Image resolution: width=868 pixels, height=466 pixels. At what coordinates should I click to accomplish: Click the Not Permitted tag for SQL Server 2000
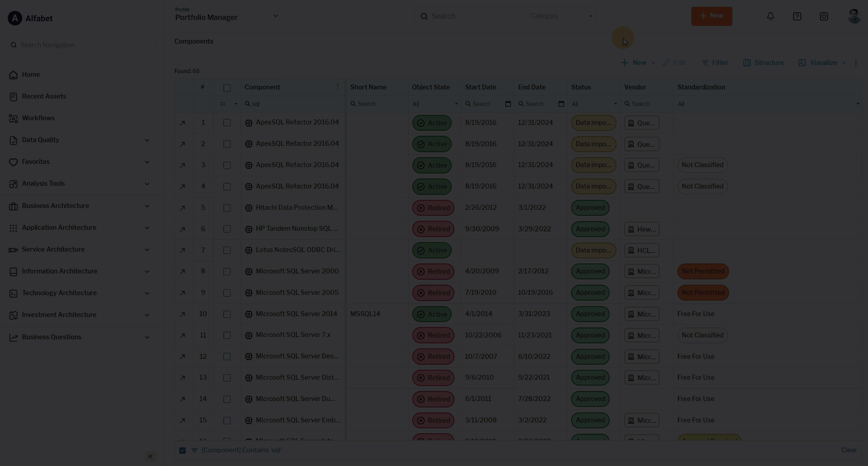pyautogui.click(x=703, y=271)
